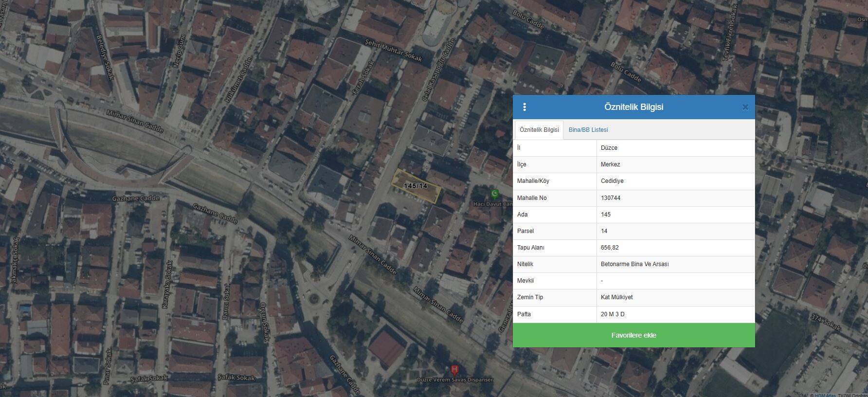This screenshot has height=397, width=868.
Task: Close the Öznitelik Bilgisi panel
Action: (x=745, y=107)
